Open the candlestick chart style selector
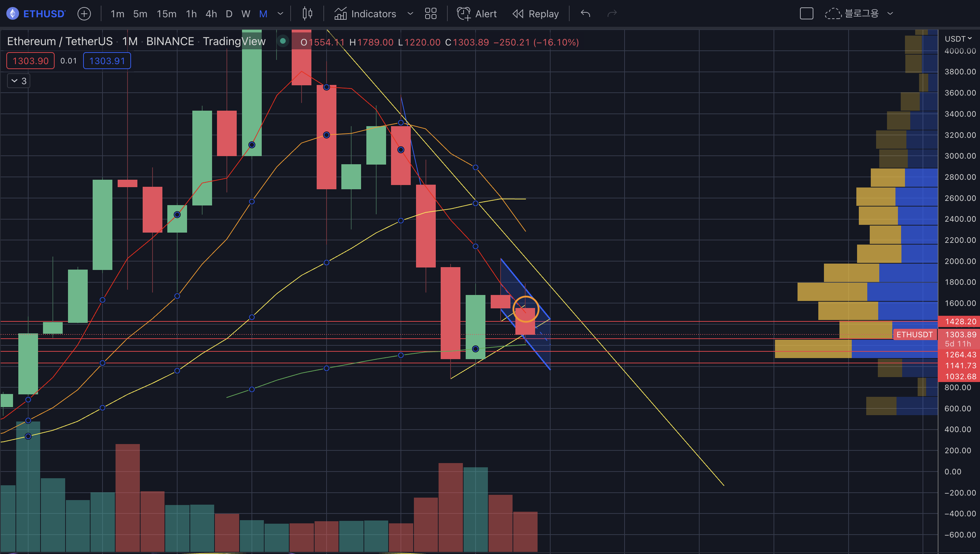980x554 pixels. 307,14
